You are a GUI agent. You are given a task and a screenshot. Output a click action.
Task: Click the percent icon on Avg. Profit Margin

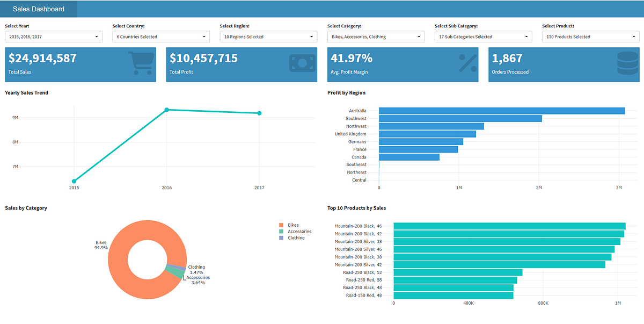[468, 63]
